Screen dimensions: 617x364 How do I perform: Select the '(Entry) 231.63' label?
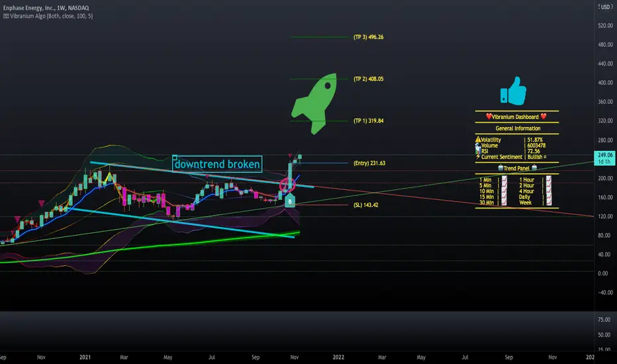pos(369,163)
